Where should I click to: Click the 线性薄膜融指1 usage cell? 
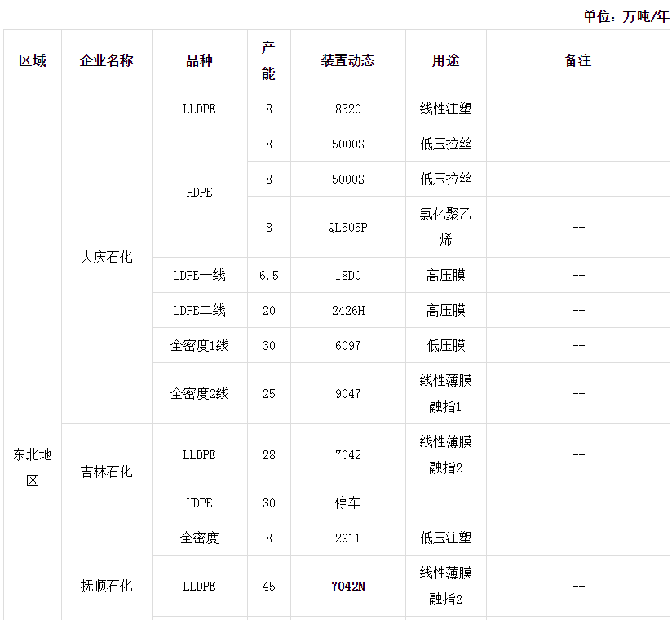coord(446,393)
